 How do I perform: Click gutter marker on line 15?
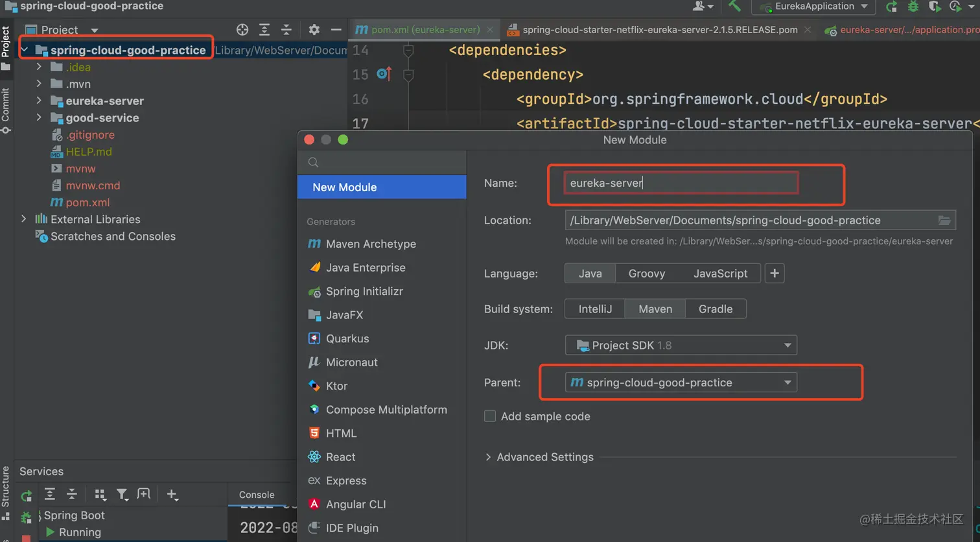[384, 74]
